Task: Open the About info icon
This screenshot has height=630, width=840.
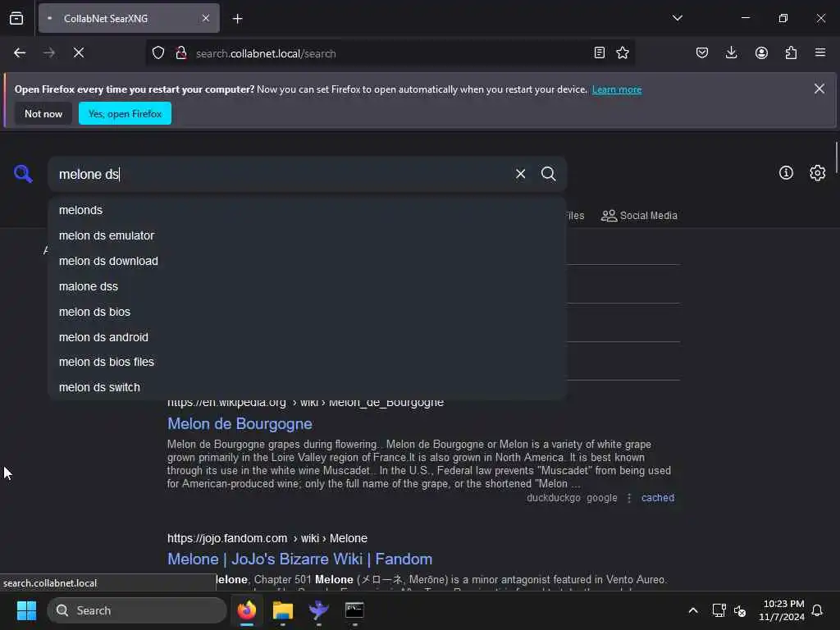Action: click(x=786, y=172)
